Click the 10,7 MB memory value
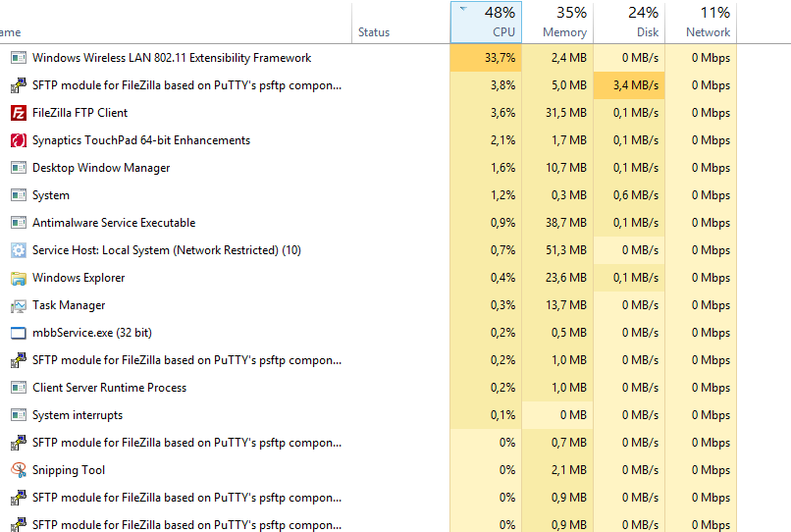 566,168
